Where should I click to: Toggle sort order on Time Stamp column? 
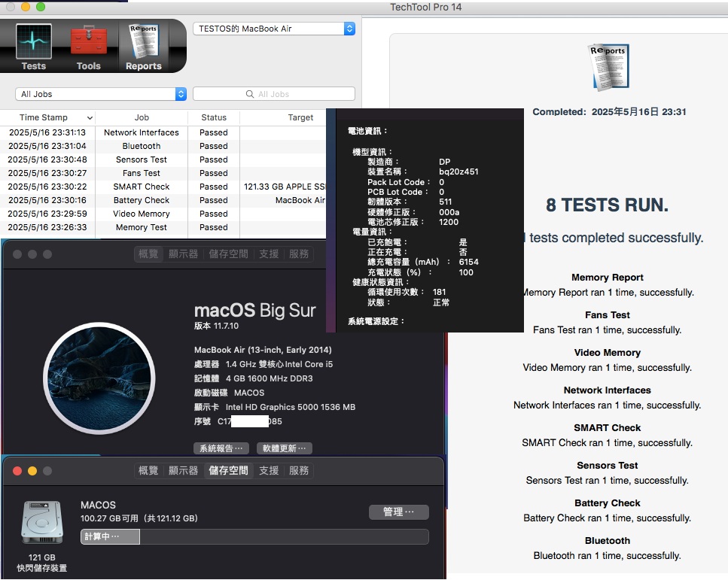[x=47, y=118]
